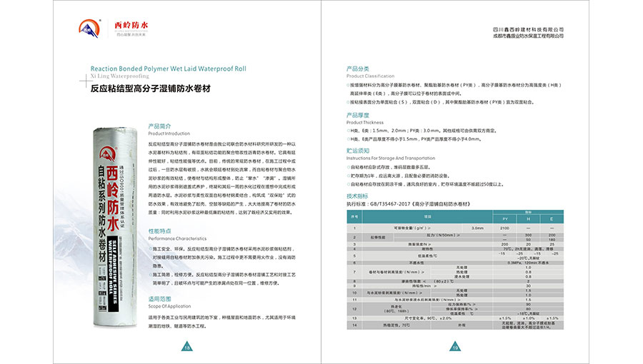Click the H column header in table
Screen dimensions: 643x364
[x=528, y=218]
